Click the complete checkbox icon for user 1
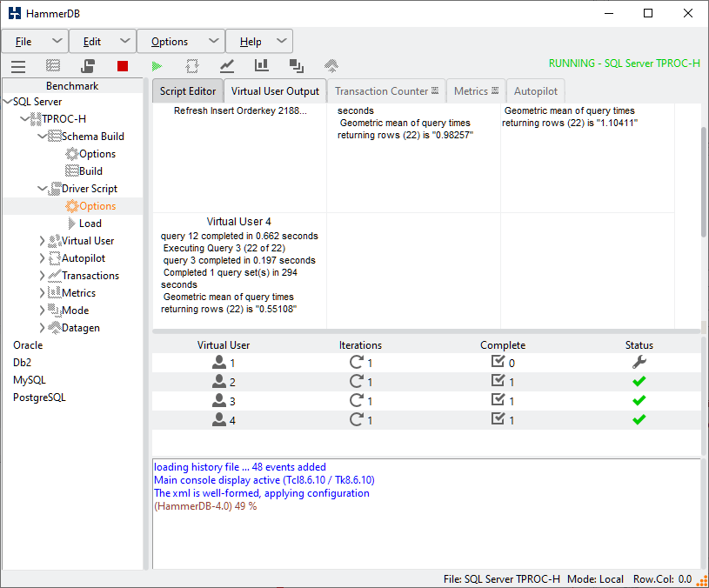Viewport: 709px width, 588px height. (x=498, y=361)
